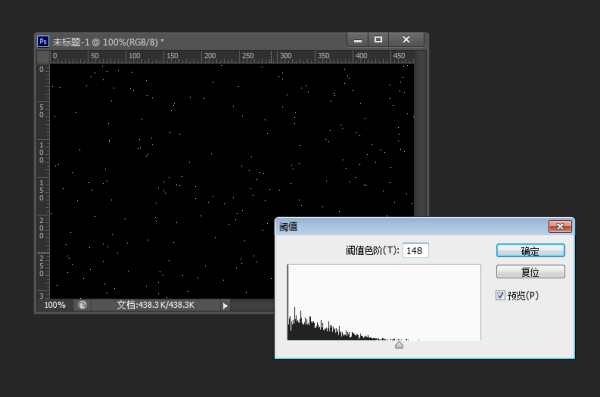600x397 pixels.
Task: Click the round status bar icon beside 100%
Action: (x=83, y=305)
